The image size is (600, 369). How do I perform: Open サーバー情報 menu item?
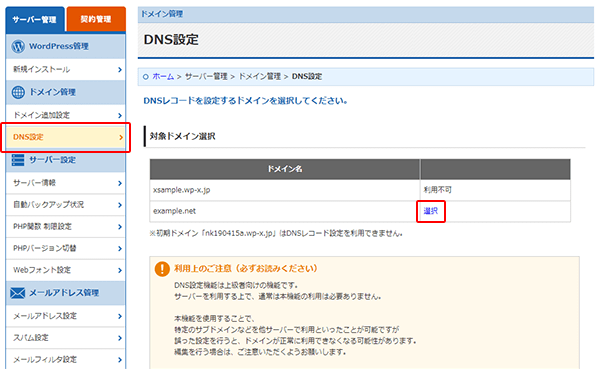coord(65,183)
